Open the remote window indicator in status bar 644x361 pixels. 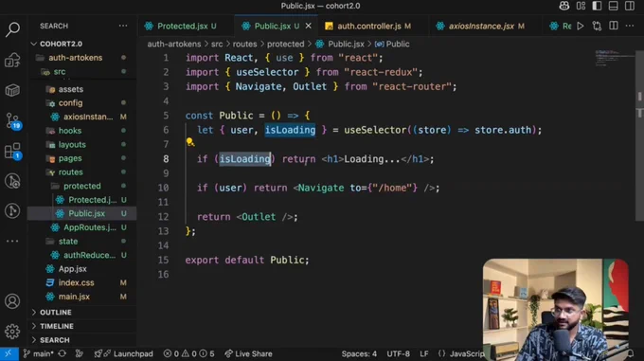[9, 353]
